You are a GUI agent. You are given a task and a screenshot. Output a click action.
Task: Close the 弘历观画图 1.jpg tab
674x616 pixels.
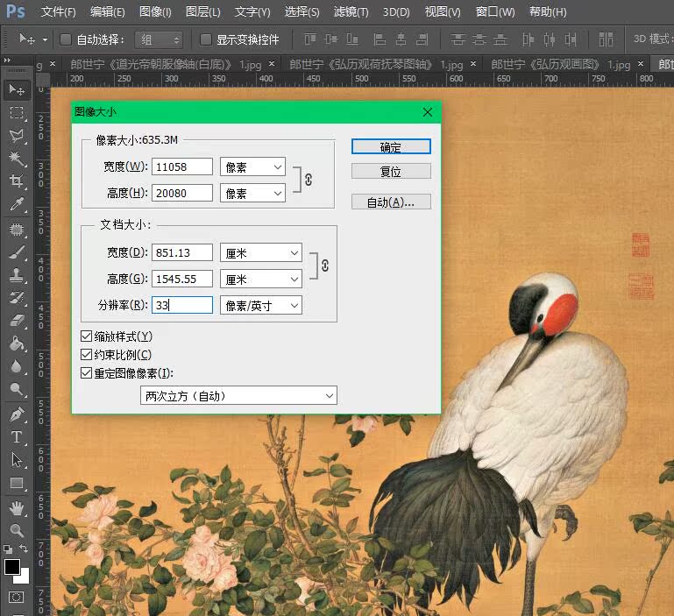click(641, 64)
